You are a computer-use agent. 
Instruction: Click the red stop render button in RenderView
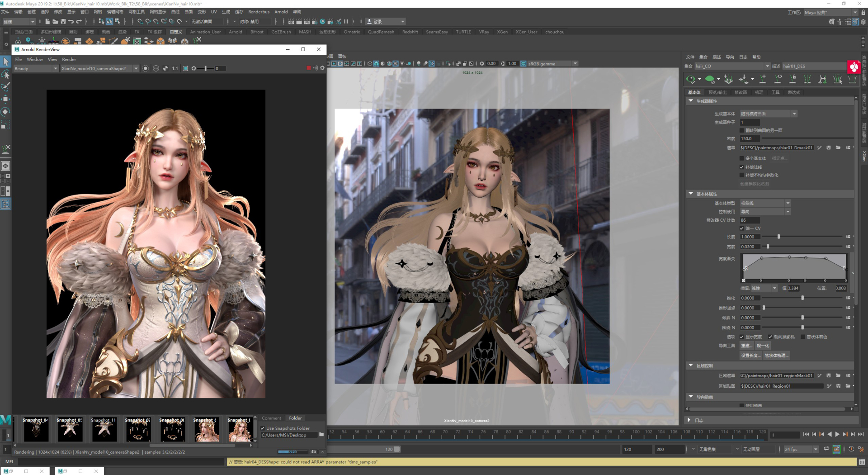(308, 68)
